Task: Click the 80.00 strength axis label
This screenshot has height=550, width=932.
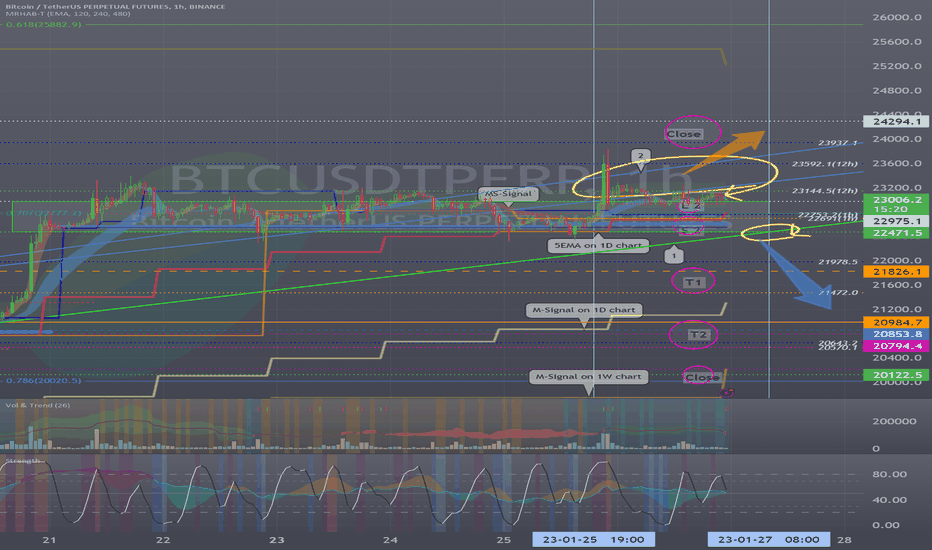Action: (x=889, y=474)
